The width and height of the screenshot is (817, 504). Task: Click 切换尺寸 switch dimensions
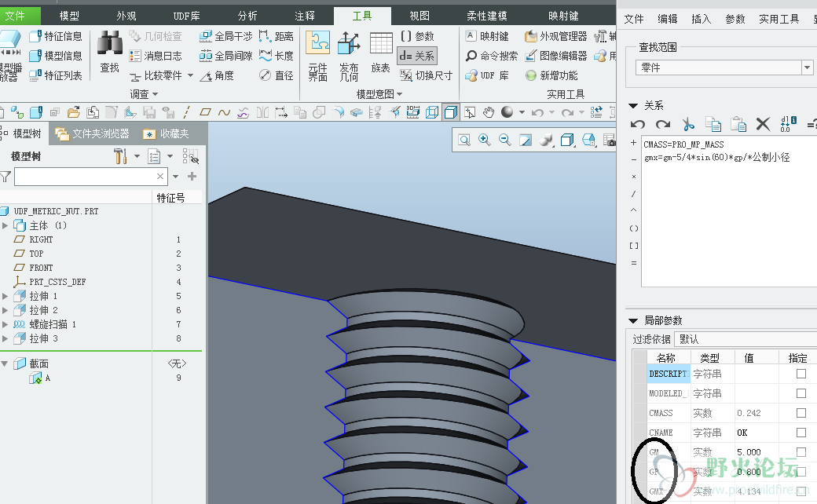[426, 75]
